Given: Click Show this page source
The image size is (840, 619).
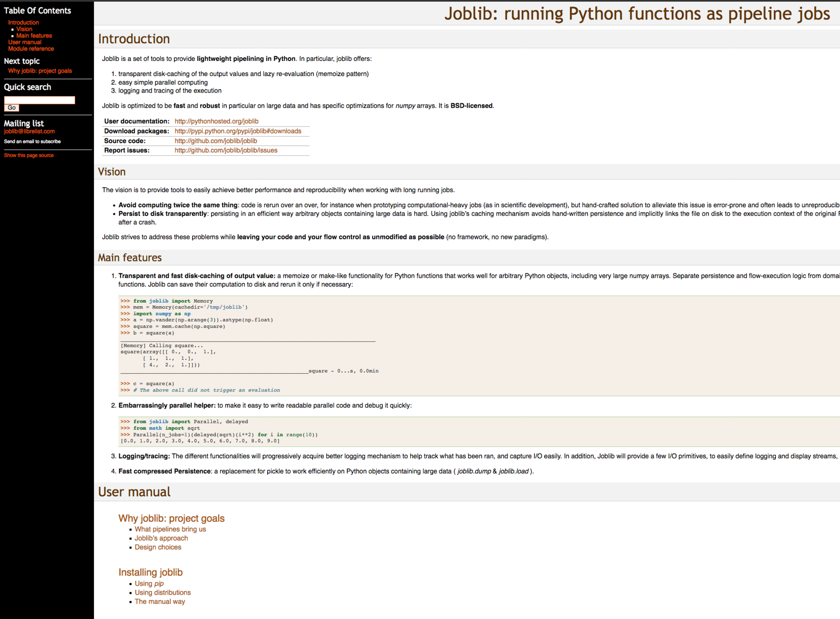Looking at the screenshot, I should [29, 155].
